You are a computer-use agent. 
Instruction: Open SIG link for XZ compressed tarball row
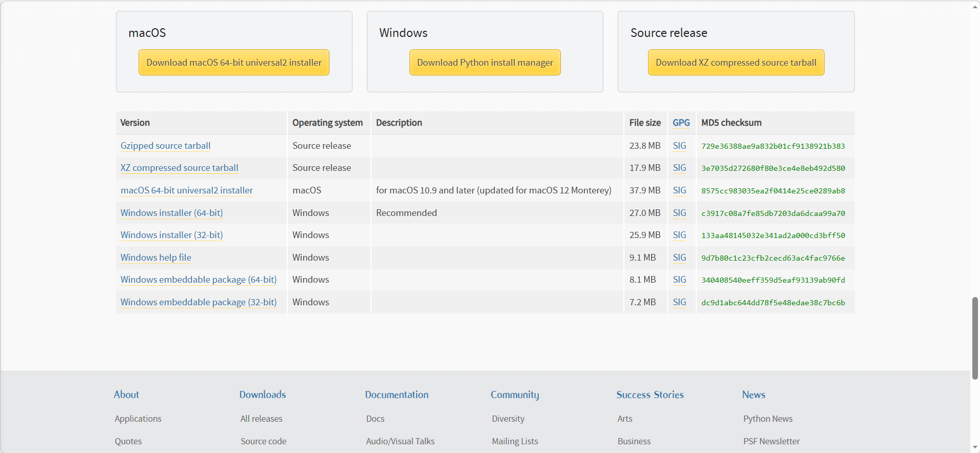tap(679, 168)
